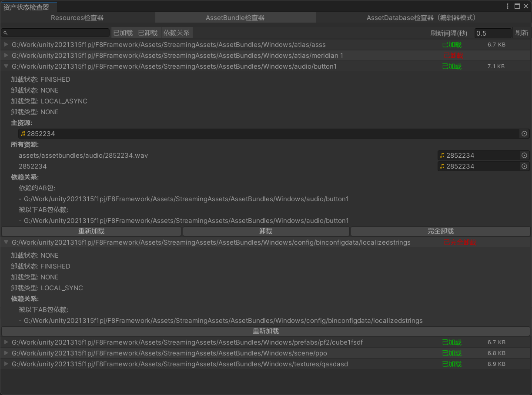The height and width of the screenshot is (395, 532).
Task: Click the 刷新 button
Action: click(522, 33)
